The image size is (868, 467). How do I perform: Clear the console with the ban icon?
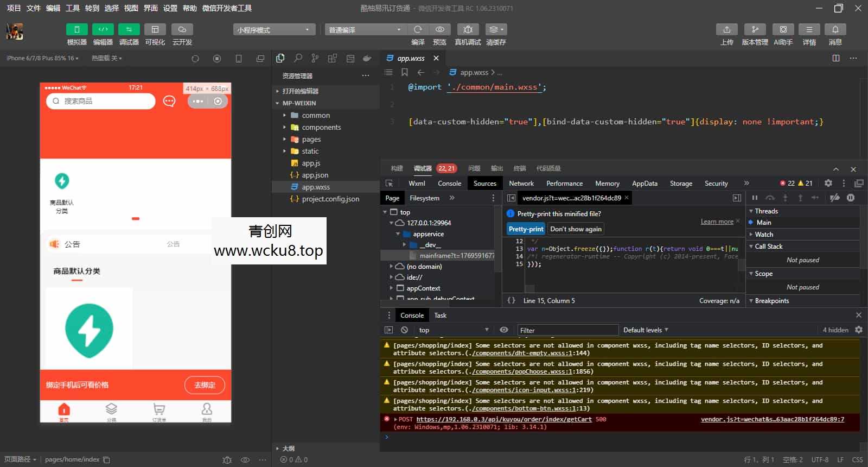(404, 330)
